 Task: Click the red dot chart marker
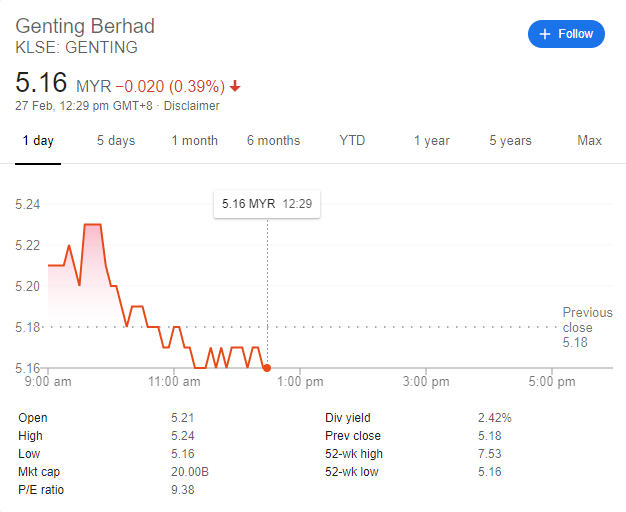click(267, 368)
